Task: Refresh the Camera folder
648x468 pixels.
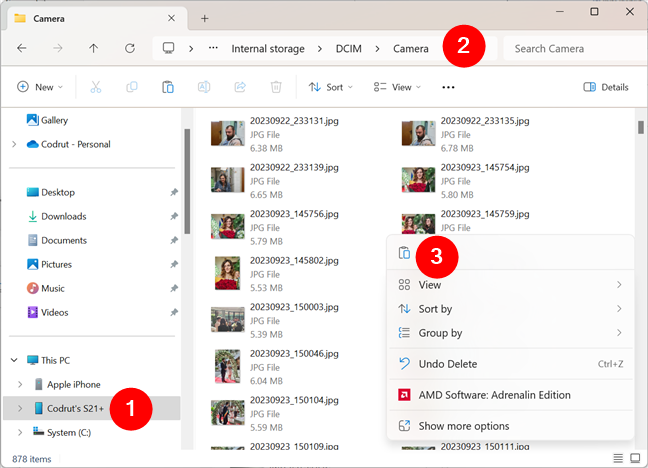Action: click(130, 48)
